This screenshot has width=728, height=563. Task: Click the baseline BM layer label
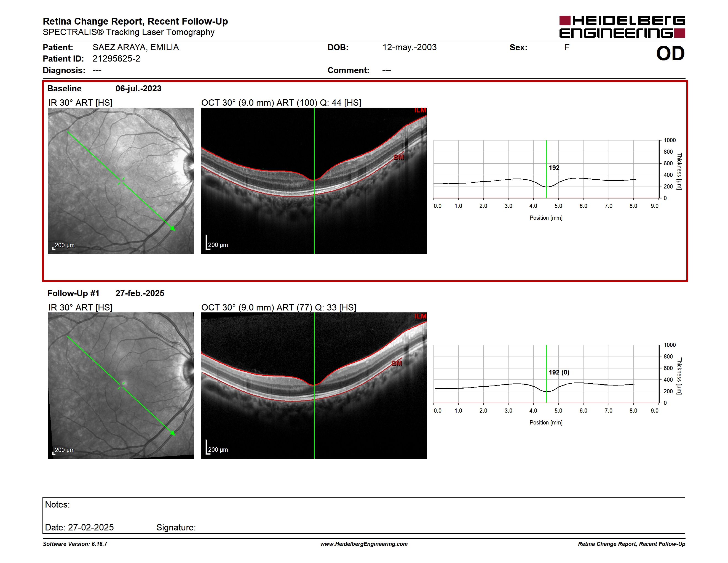(399, 157)
